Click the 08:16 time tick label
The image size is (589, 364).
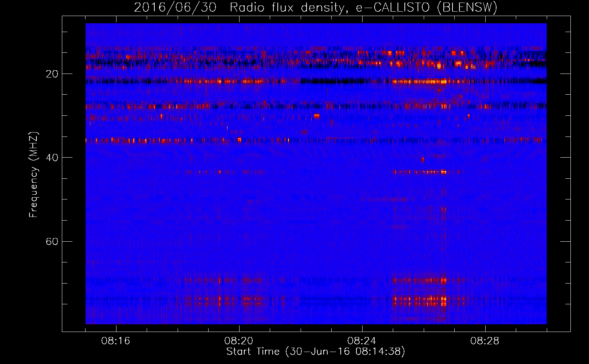[116, 341]
